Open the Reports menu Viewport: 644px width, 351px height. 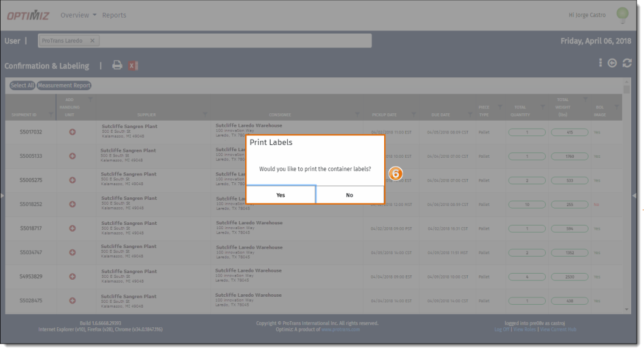click(114, 15)
